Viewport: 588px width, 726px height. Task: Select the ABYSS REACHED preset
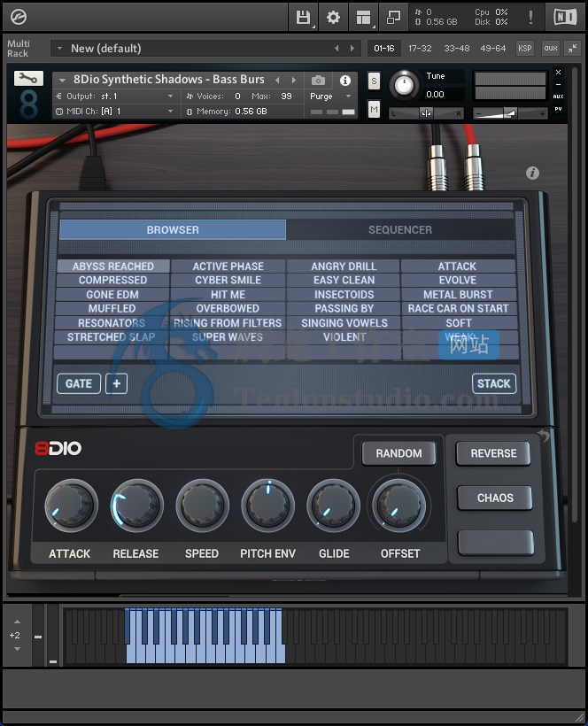113,266
